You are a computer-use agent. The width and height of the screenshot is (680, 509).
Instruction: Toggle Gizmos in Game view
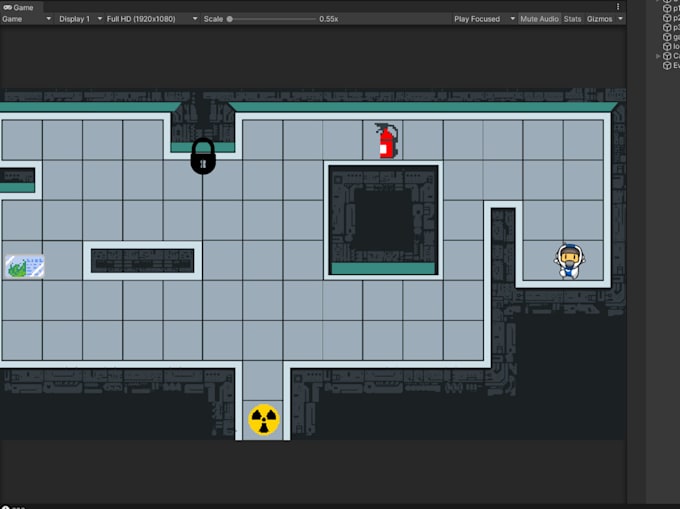pos(599,19)
